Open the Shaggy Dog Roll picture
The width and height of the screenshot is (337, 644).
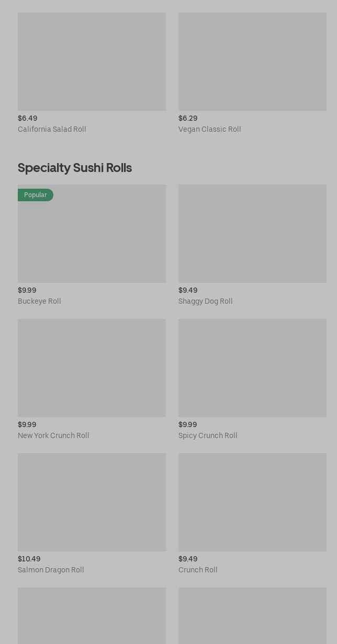(x=252, y=233)
